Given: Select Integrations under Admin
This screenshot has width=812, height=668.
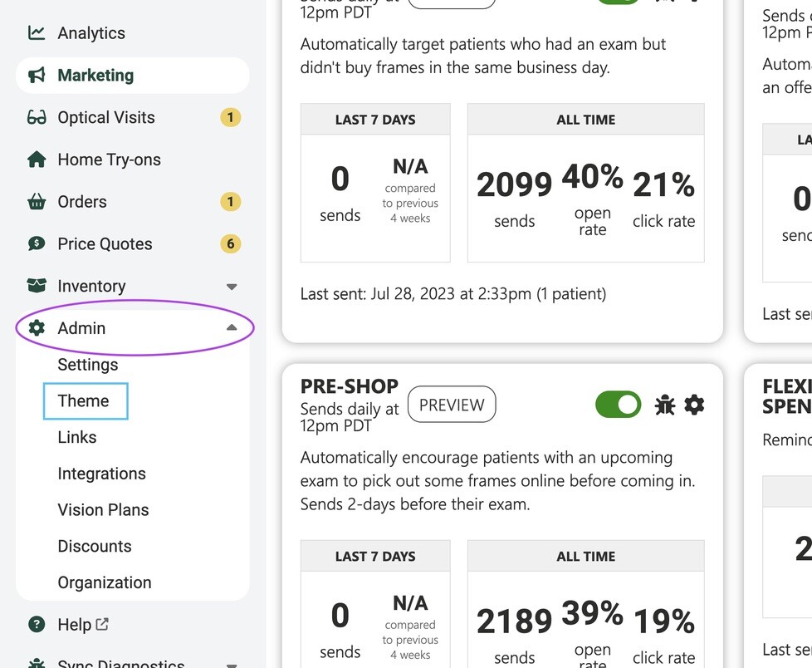Looking at the screenshot, I should click(x=101, y=474).
